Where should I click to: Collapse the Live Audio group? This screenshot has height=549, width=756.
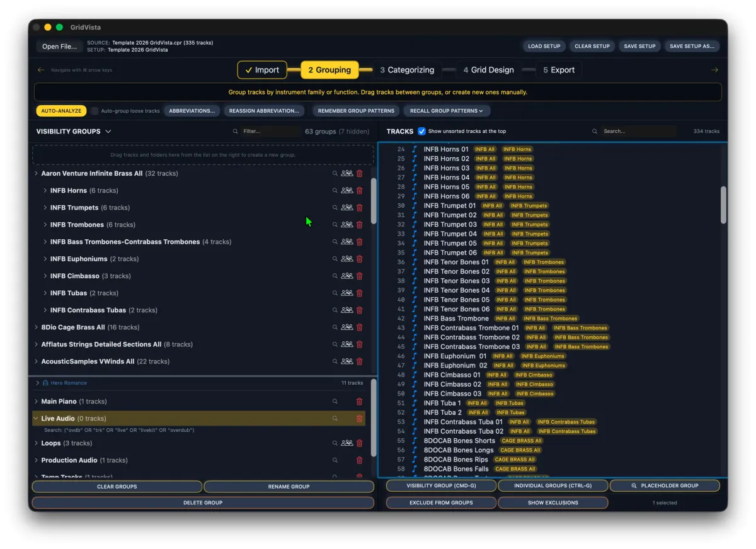pos(36,419)
